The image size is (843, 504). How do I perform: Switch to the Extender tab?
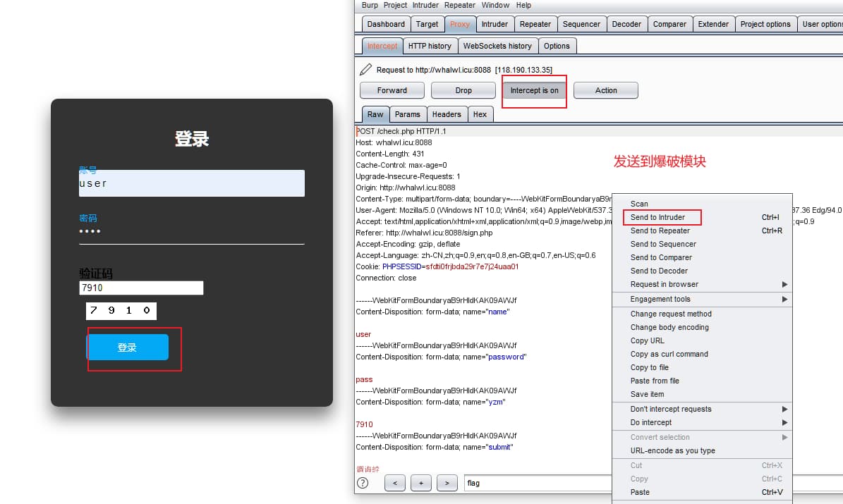click(x=713, y=24)
